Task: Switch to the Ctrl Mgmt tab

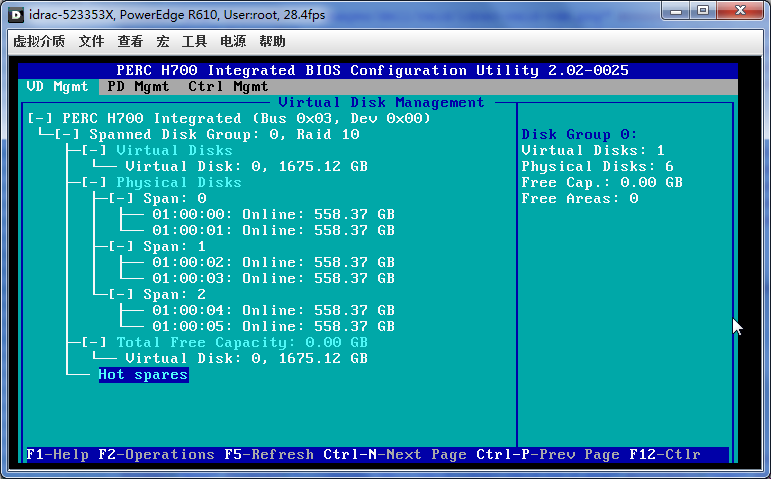Action: [228, 87]
